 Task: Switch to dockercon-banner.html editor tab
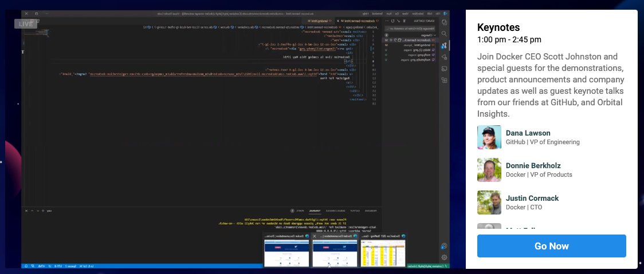pos(358,21)
